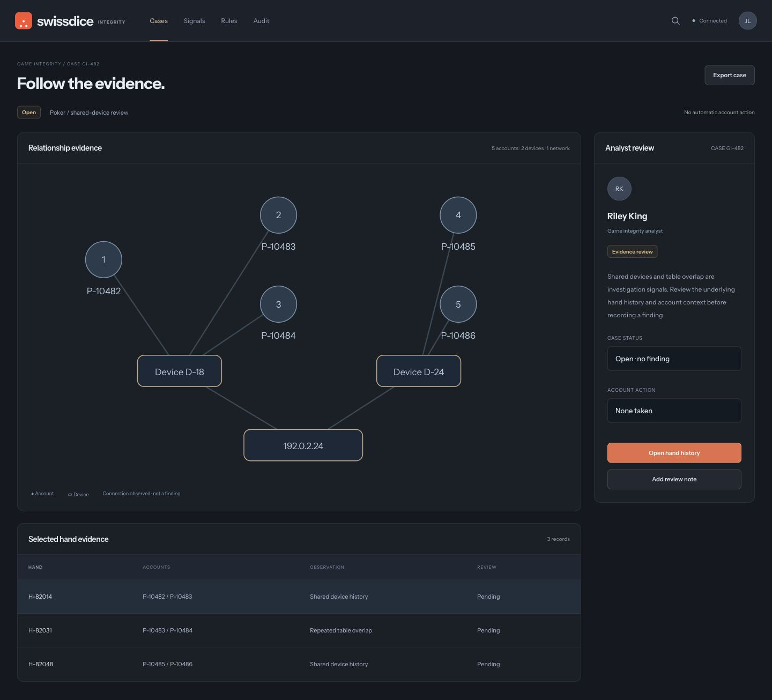Click the Connected status indicator

point(709,21)
